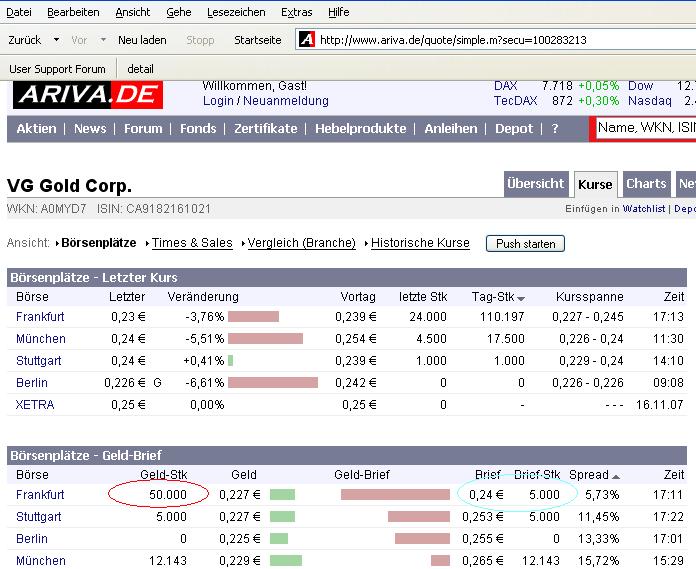Viewport: 696px width, 569px height.
Task: Sort by Tag-Stk column arrow
Action: tap(521, 299)
